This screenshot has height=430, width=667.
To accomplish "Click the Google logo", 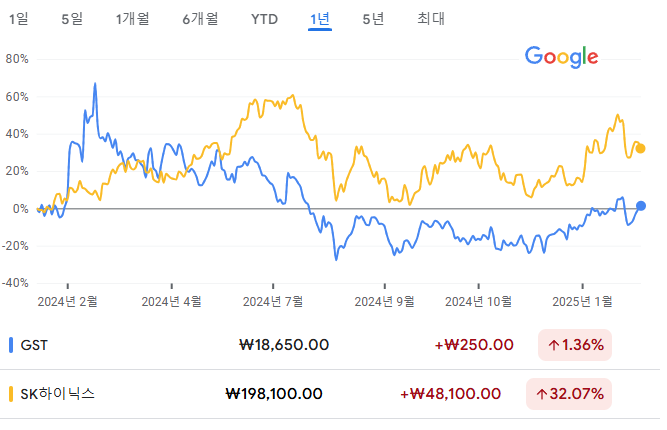I will point(561,57).
